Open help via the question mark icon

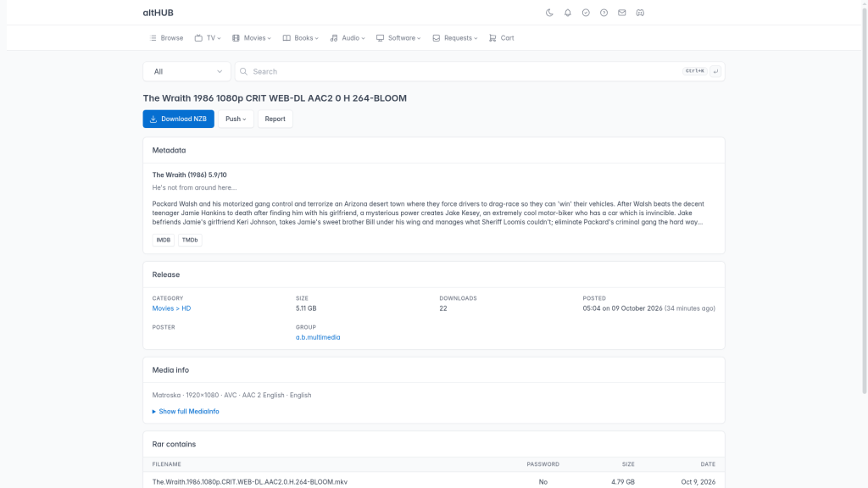(604, 13)
